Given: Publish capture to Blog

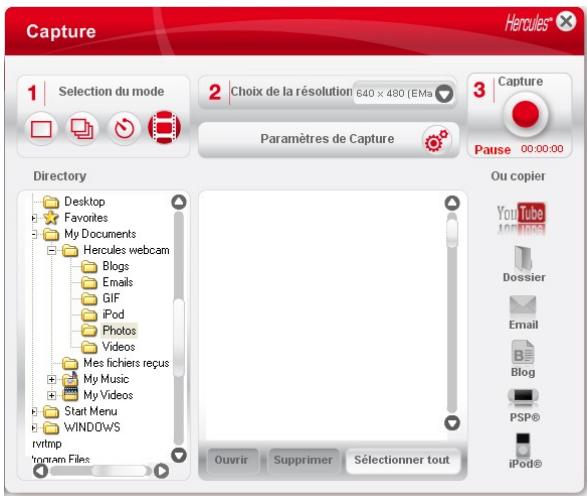Looking at the screenshot, I should pyautogui.click(x=523, y=359).
